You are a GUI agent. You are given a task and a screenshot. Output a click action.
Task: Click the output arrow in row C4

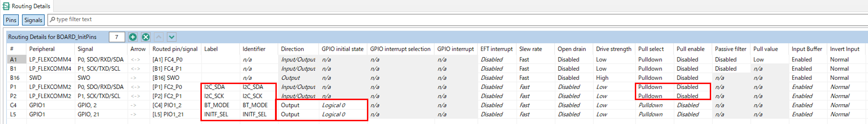click(x=133, y=105)
